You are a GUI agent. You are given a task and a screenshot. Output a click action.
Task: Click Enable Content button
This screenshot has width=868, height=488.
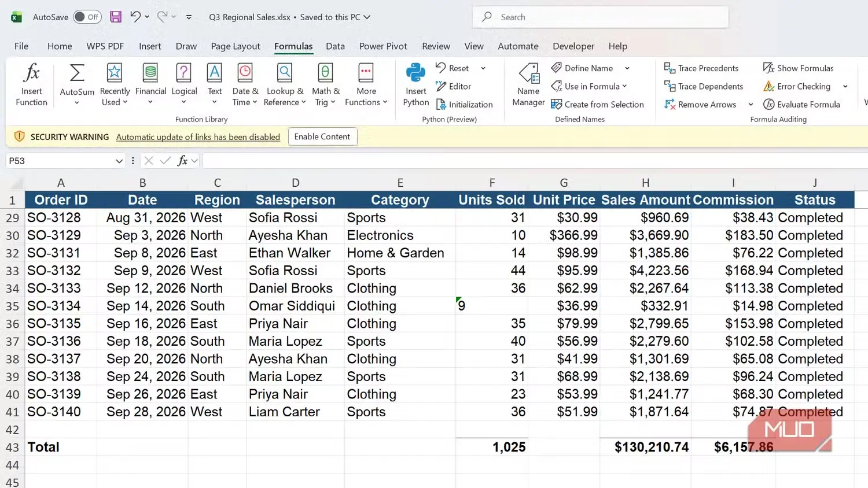(x=322, y=136)
